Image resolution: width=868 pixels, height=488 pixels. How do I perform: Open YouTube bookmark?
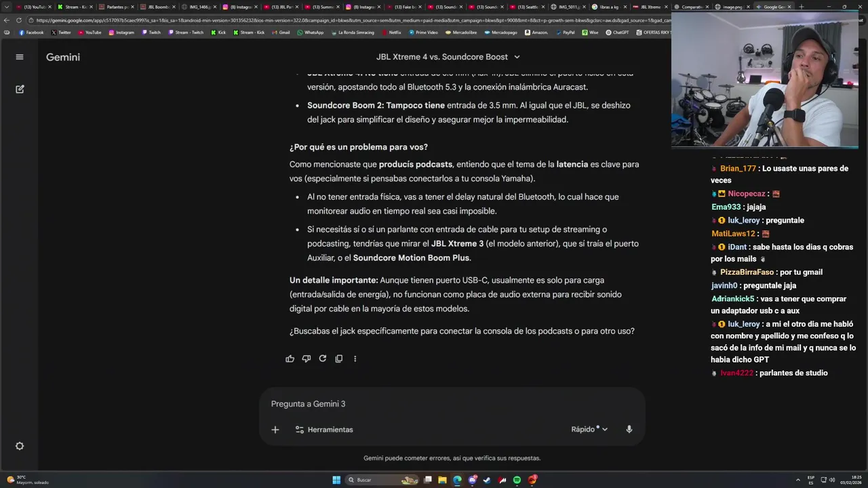(90, 33)
